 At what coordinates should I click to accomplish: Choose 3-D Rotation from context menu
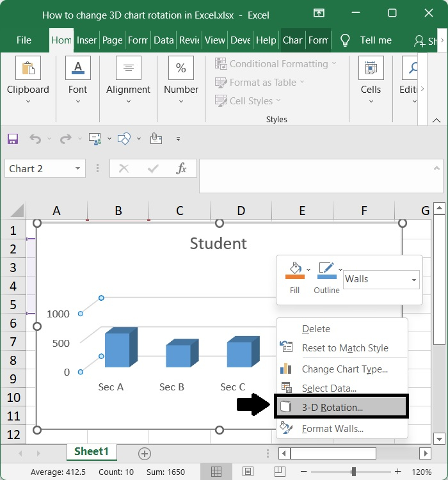click(x=342, y=407)
